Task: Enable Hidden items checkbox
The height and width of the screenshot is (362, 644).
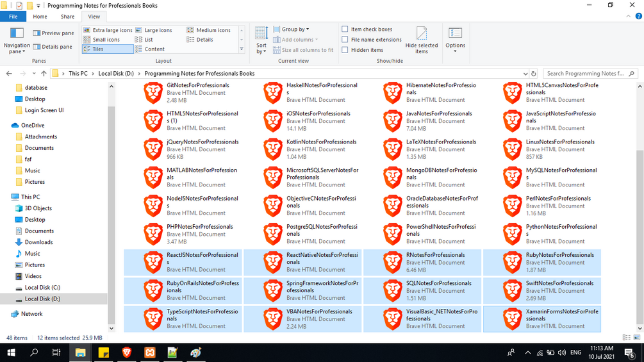Action: 345,50
